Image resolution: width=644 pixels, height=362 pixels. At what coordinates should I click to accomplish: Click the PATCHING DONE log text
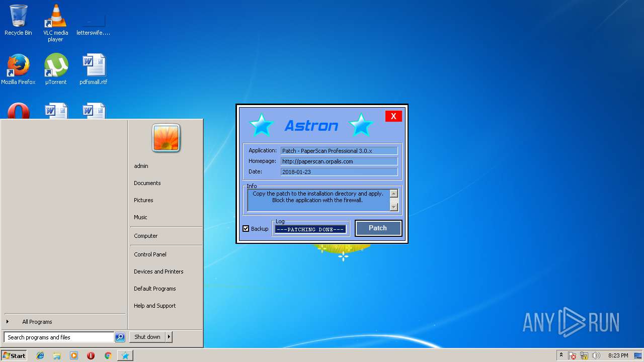[310, 229]
